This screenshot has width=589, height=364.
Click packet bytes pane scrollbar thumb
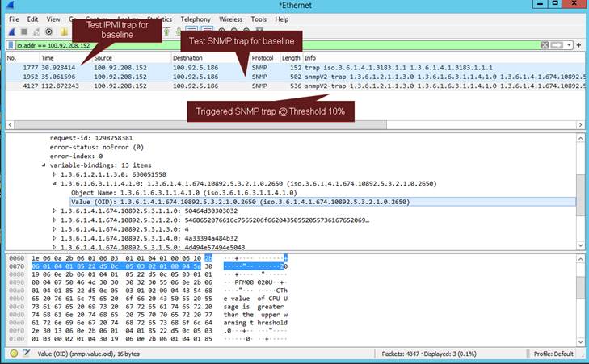tap(580, 288)
